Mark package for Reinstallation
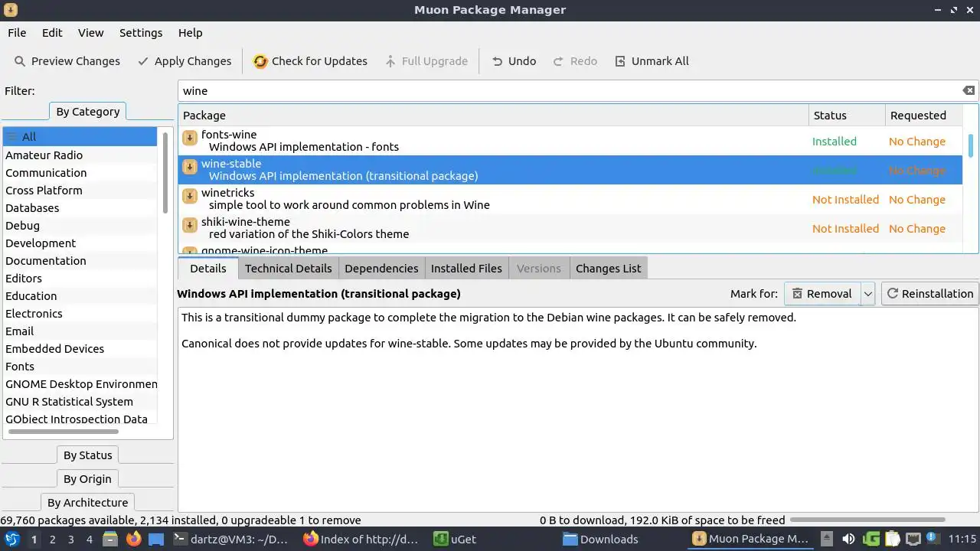Viewport: 980px width, 551px height. (929, 294)
